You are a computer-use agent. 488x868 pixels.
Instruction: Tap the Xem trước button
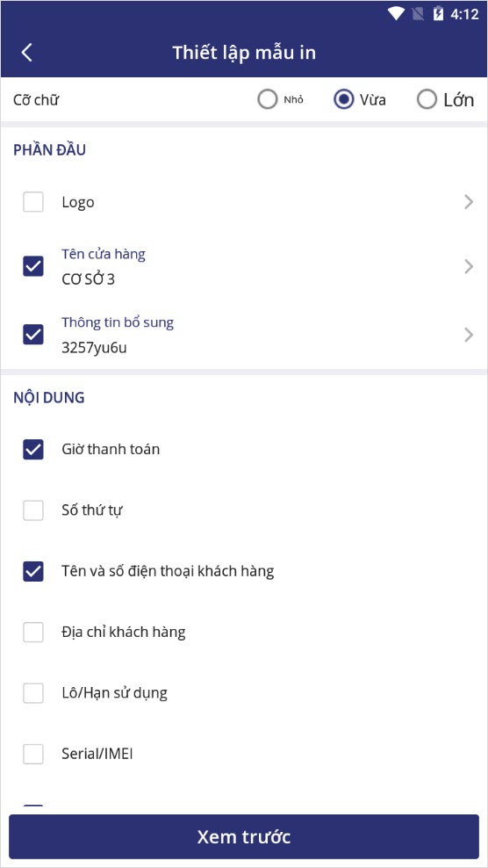[x=244, y=836]
